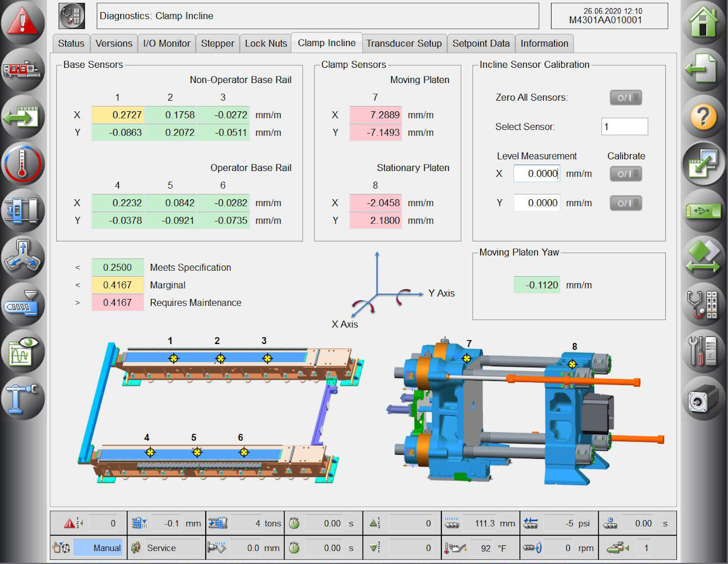The height and width of the screenshot is (564, 728).
Task: Click the Select Sensor input field
Action: pyautogui.click(x=624, y=126)
